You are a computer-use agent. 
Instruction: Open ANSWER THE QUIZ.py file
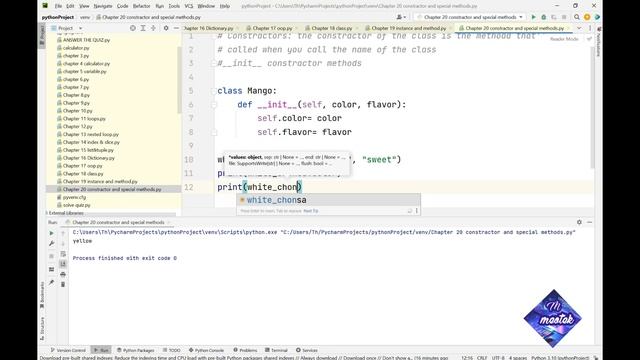click(x=86, y=40)
